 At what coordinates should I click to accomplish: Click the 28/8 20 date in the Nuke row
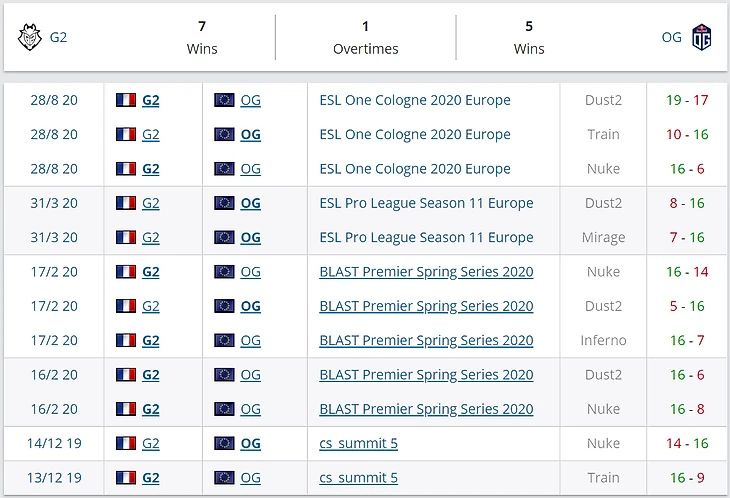(x=53, y=169)
